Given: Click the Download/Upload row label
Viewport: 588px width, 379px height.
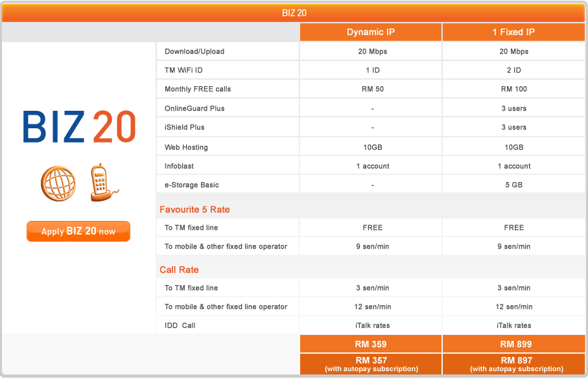Looking at the screenshot, I should (194, 51).
